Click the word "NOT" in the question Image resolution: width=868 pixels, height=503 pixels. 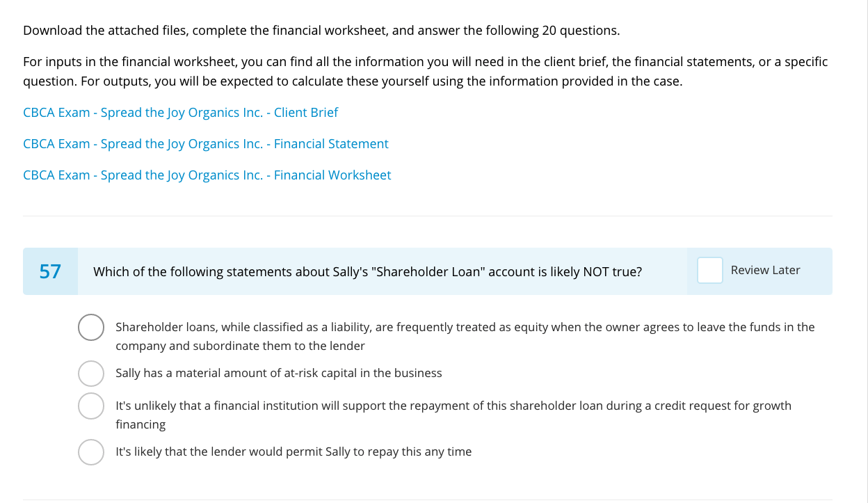(596, 272)
